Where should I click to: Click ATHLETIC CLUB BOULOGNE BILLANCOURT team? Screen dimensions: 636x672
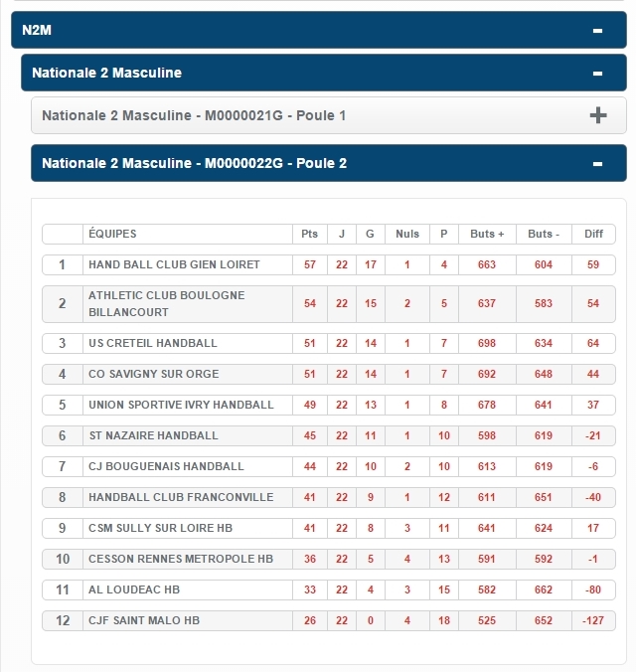coord(166,303)
